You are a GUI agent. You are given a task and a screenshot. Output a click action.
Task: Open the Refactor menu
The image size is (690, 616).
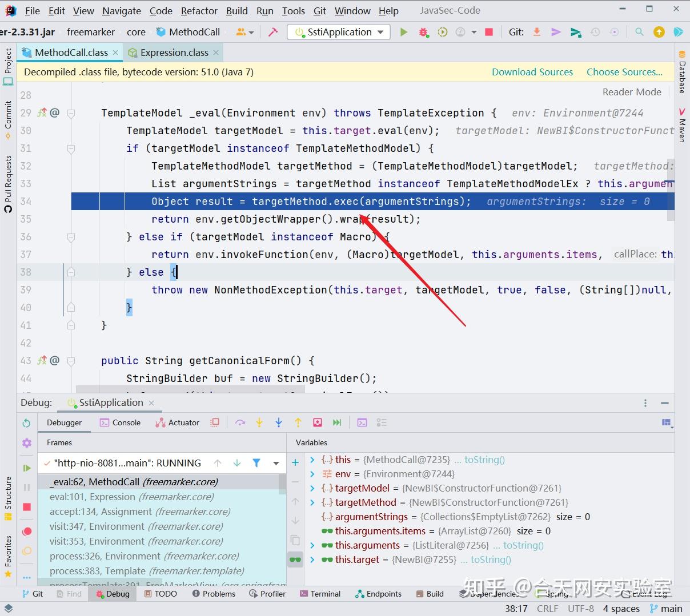[x=199, y=11]
